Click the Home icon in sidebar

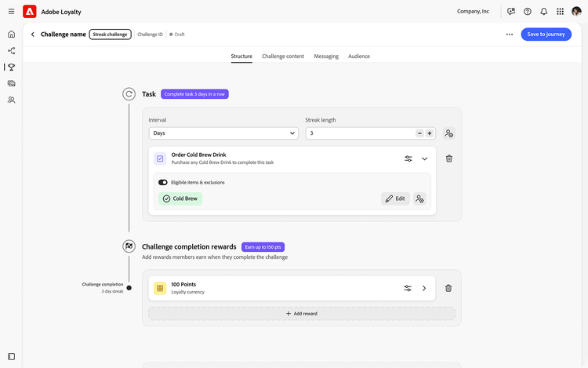[11, 35]
